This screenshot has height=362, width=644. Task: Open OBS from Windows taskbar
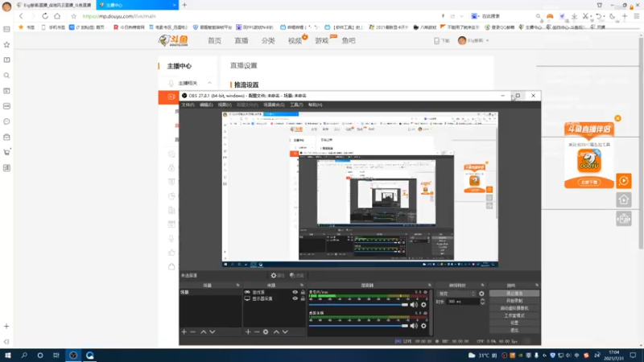[x=73, y=355]
